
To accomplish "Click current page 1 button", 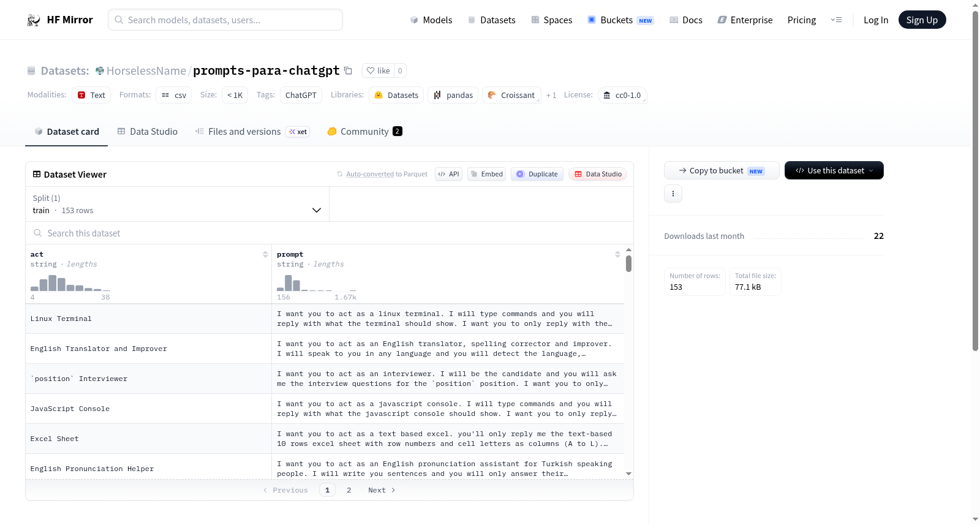I will [327, 490].
